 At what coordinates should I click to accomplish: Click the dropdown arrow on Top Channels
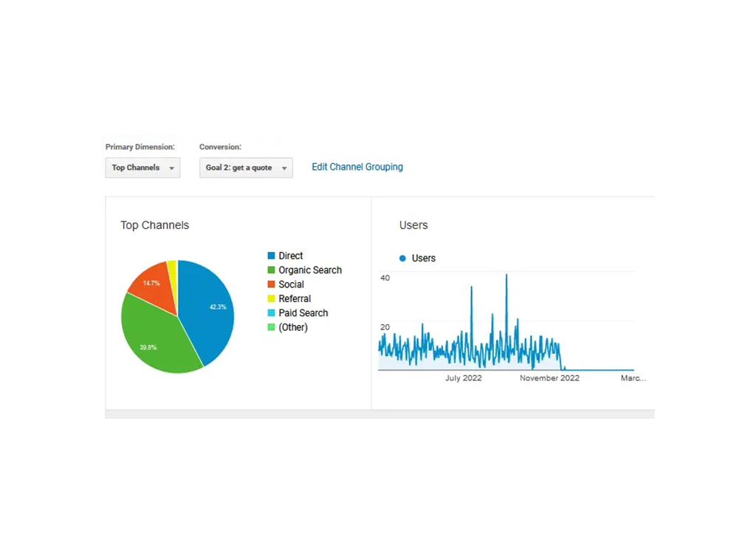click(171, 168)
